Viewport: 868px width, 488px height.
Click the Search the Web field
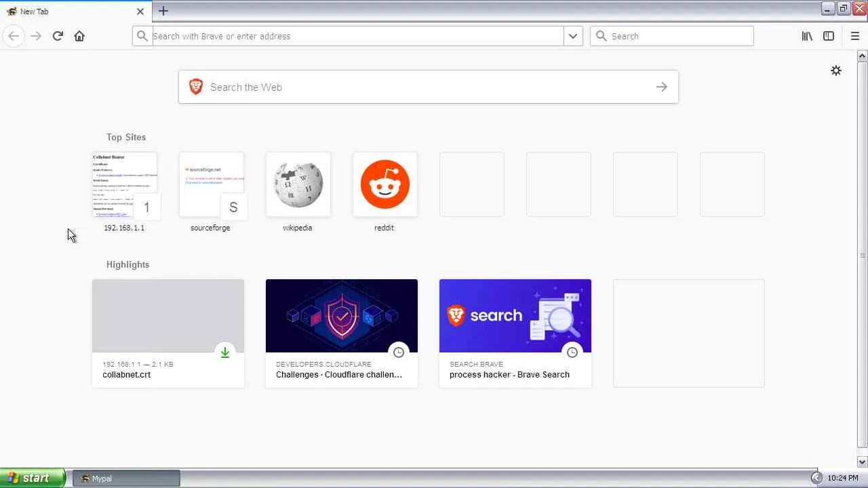pos(429,87)
